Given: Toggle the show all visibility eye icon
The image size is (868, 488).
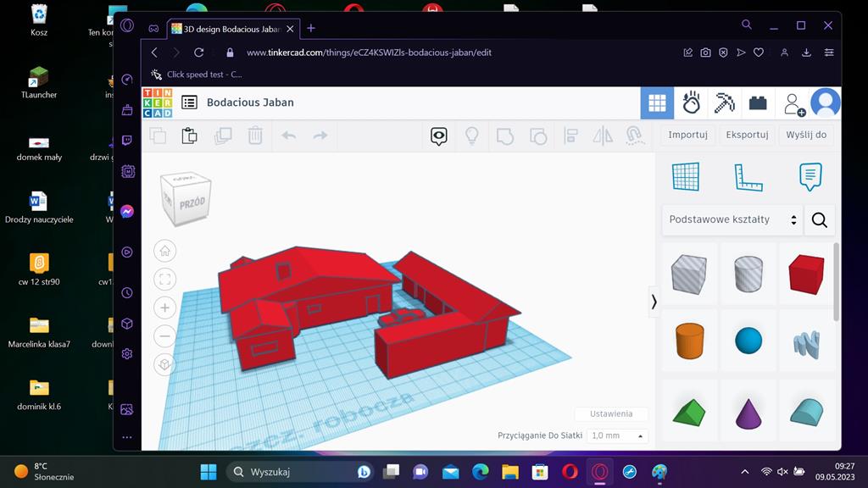Looking at the screenshot, I should coord(438,136).
